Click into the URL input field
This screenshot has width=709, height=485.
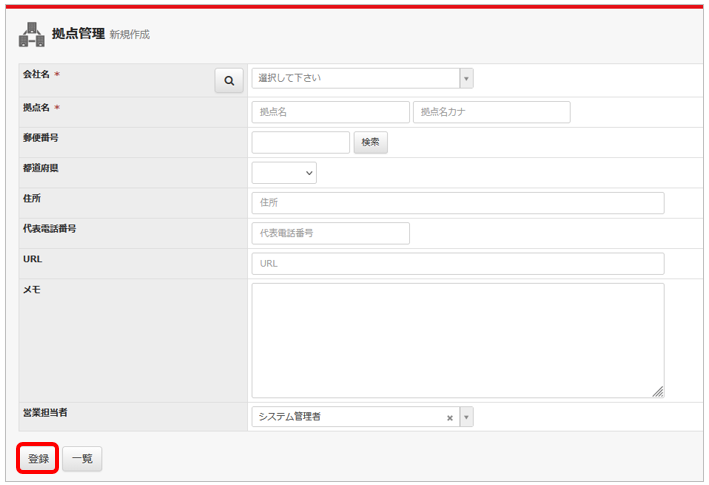[458, 263]
